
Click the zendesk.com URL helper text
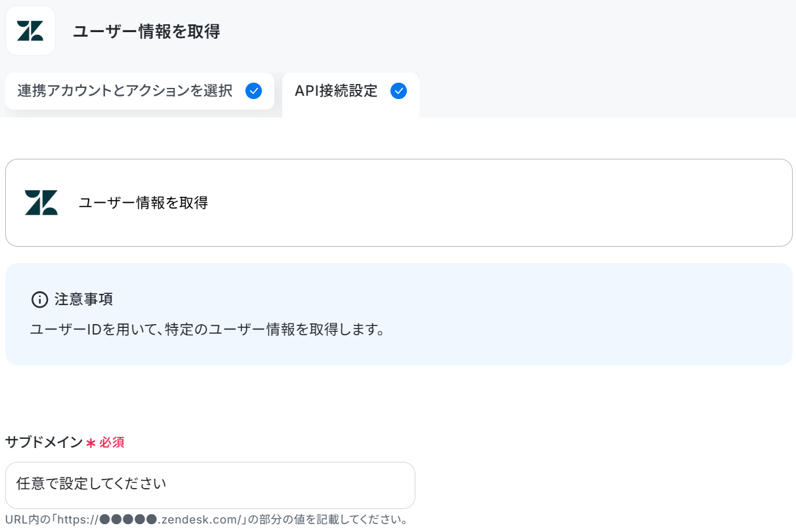coord(207,520)
